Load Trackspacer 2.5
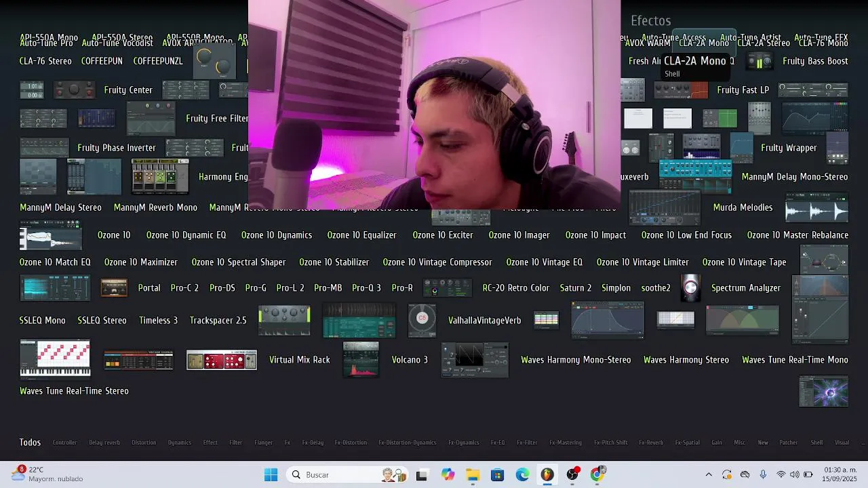868x488 pixels. (x=218, y=321)
